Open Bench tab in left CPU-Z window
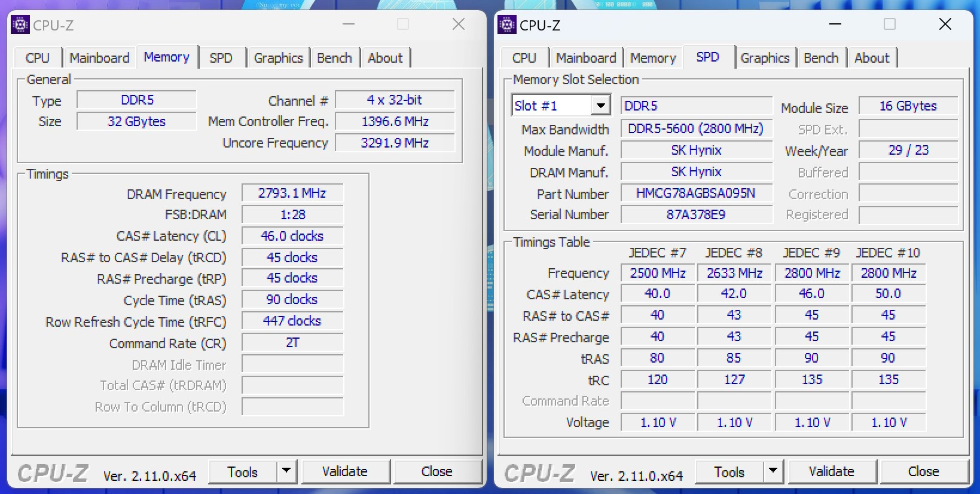Screen dimensions: 980x494 [335, 58]
